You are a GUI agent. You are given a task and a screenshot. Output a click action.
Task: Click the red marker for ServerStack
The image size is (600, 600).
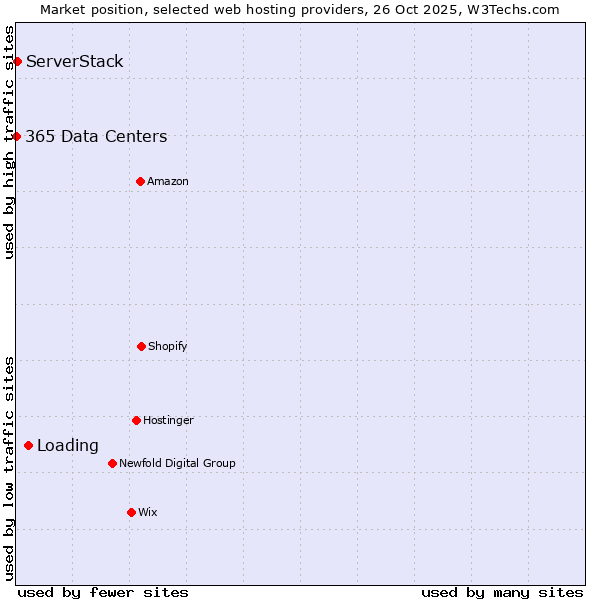tap(17, 62)
